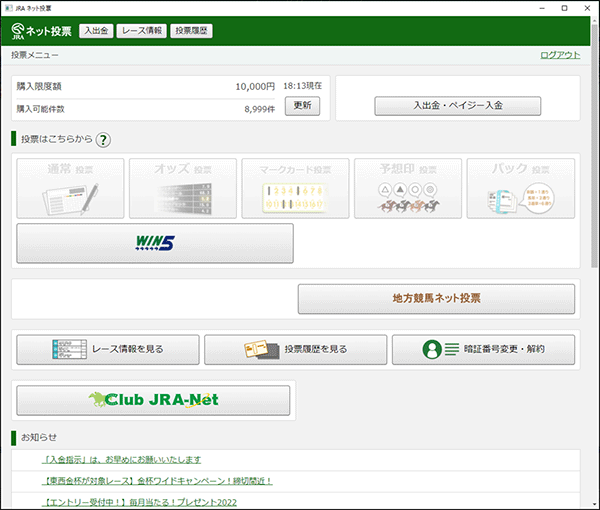Open 金杯ワイドキャンペーン notice link
This screenshot has height=510, width=600.
[x=157, y=481]
